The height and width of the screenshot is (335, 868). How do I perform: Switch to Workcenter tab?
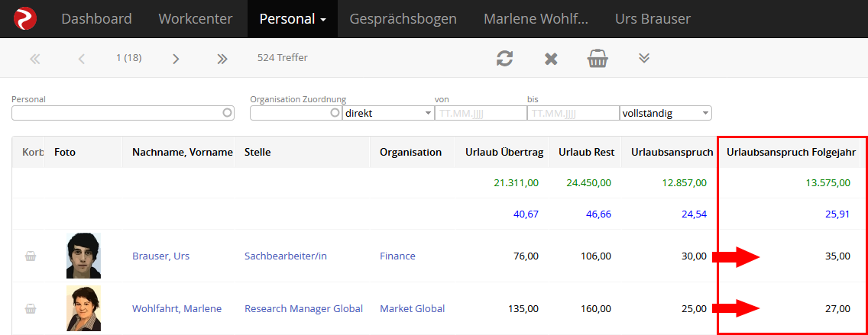[x=196, y=19]
